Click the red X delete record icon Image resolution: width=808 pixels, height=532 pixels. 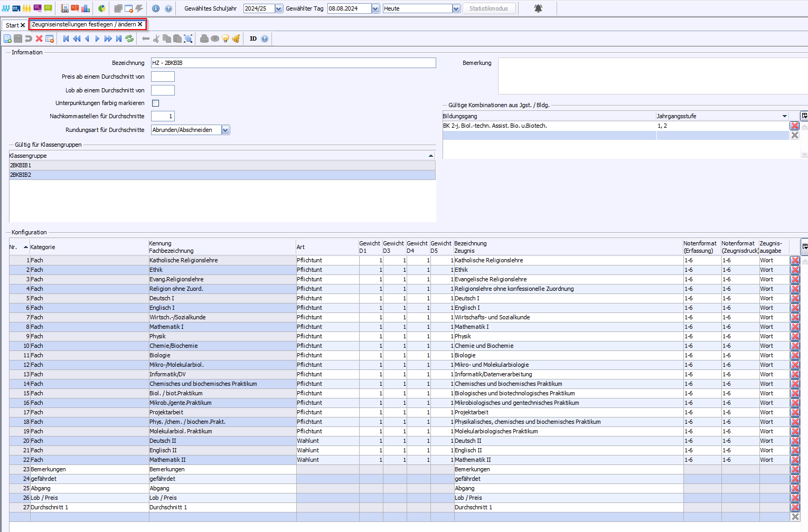[39, 39]
